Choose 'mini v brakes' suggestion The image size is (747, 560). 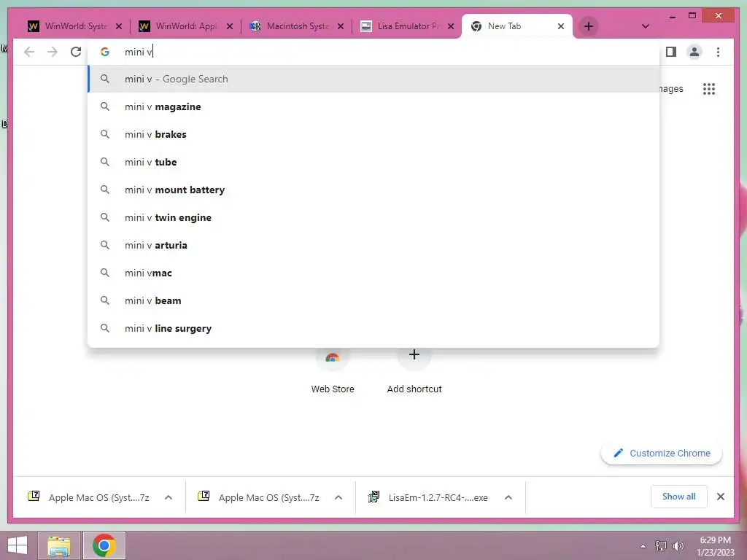click(373, 134)
